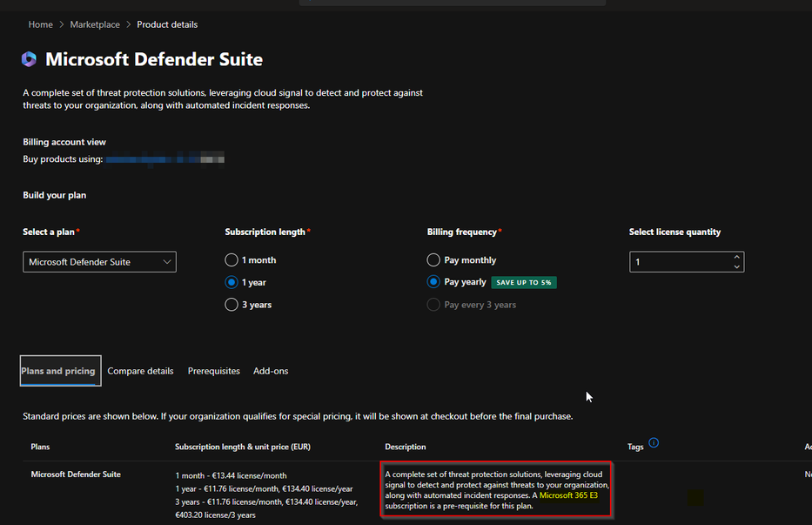
Task: Click the '1 month - €13.44 license/month' price line
Action: pos(231,475)
